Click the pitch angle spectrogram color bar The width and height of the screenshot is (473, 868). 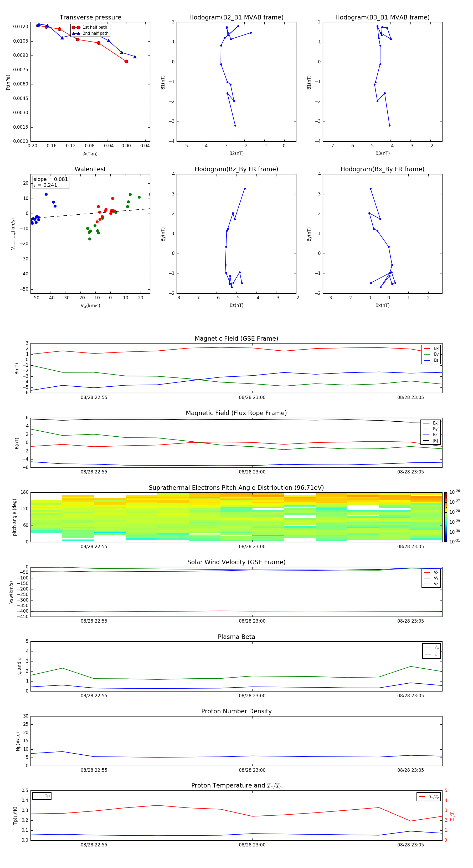tap(446, 517)
